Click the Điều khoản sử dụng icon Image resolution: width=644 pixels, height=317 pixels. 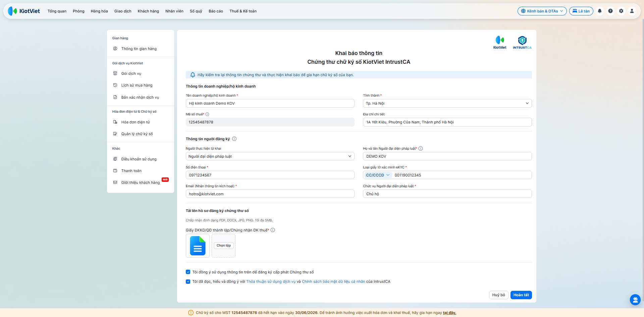pos(115,159)
